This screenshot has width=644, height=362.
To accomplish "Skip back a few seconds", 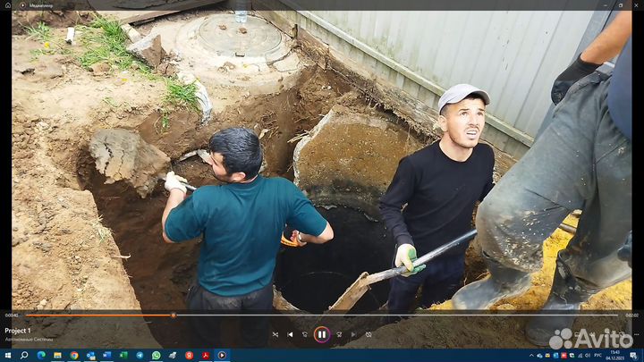I will 305,335.
